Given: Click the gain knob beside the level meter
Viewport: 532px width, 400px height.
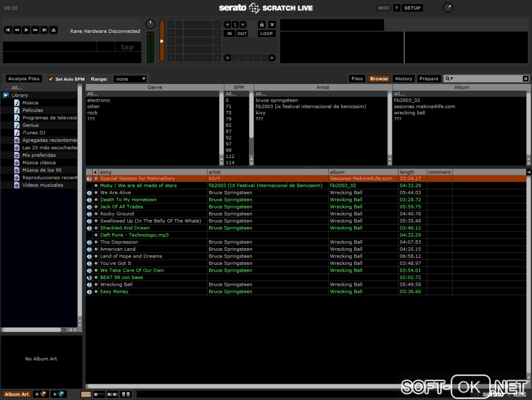Looking at the screenshot, I should [150, 24].
